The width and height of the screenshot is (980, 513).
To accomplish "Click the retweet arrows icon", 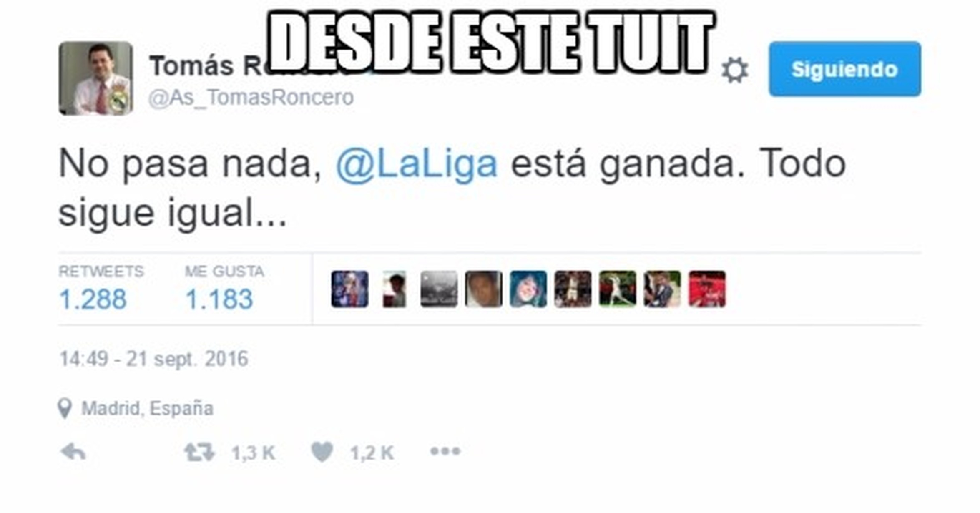I will pyautogui.click(x=199, y=452).
